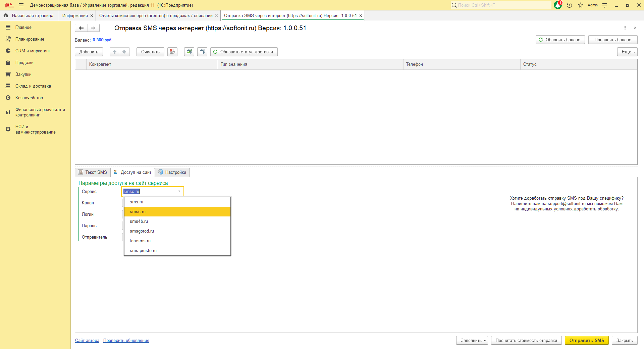Click the check all rows icon
Screen dimensions: 644x349
(189, 52)
